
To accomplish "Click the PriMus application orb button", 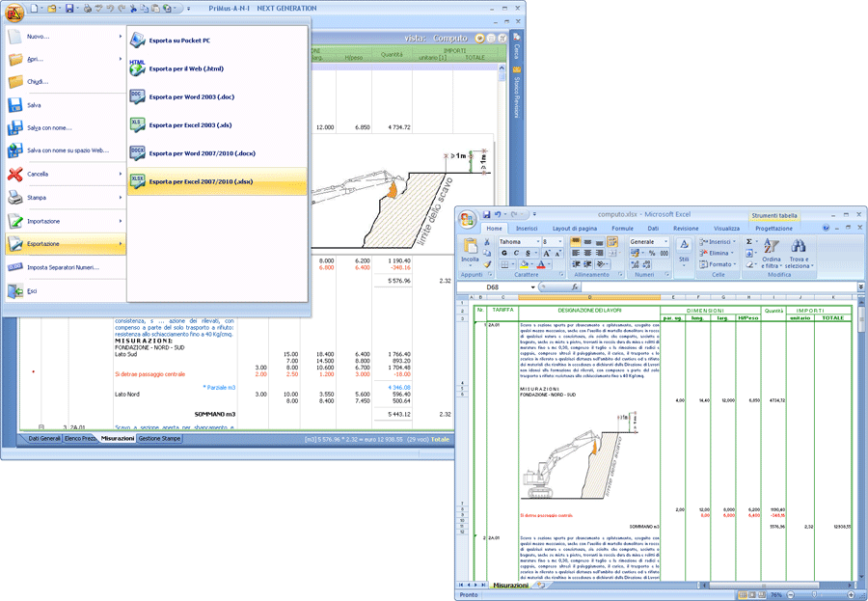I will coord(14,13).
